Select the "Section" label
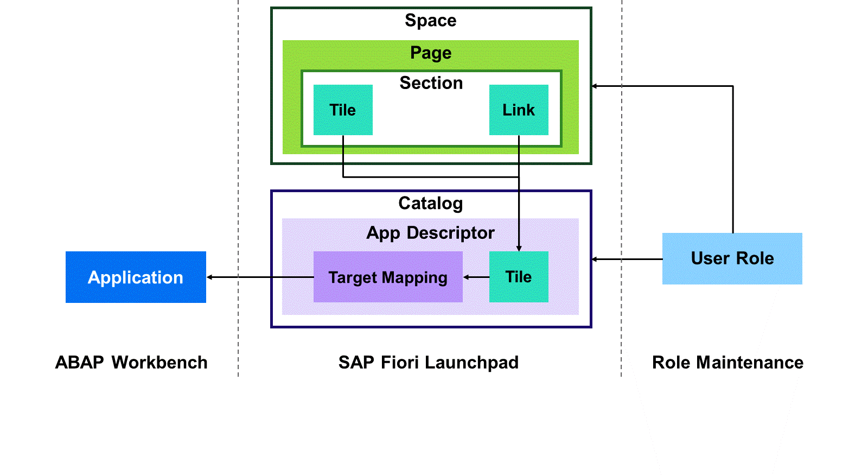This screenshot has width=868, height=475. [431, 83]
